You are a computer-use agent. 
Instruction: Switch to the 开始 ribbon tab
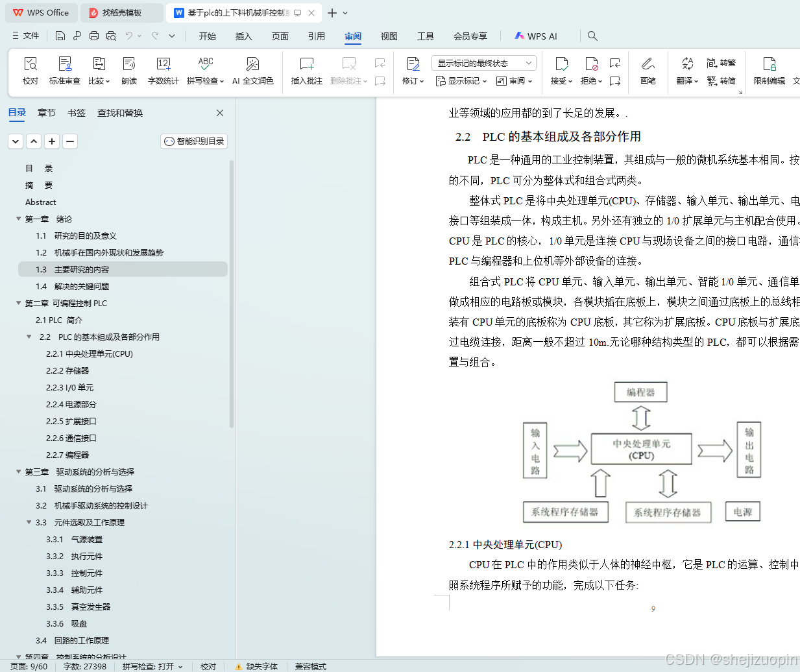(208, 36)
